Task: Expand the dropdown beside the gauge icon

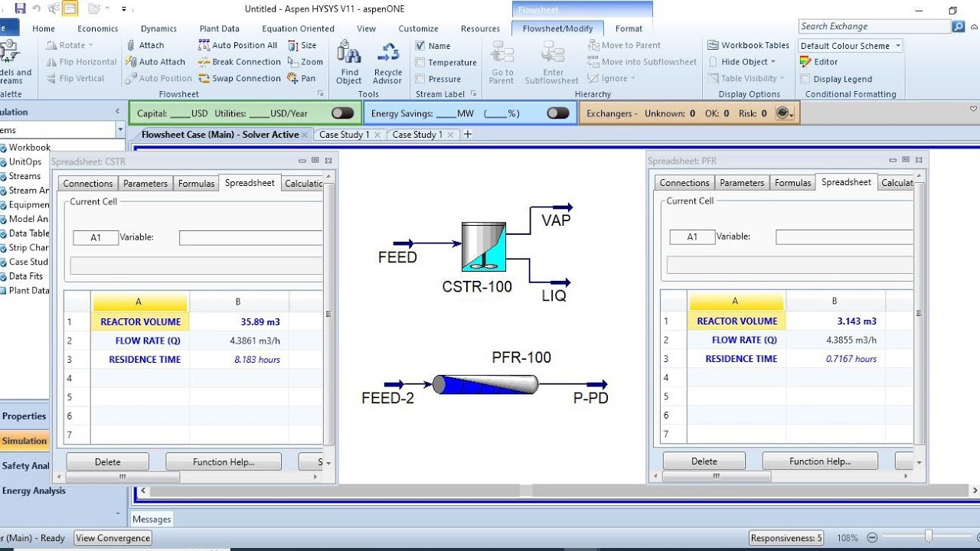Action: 792,114
